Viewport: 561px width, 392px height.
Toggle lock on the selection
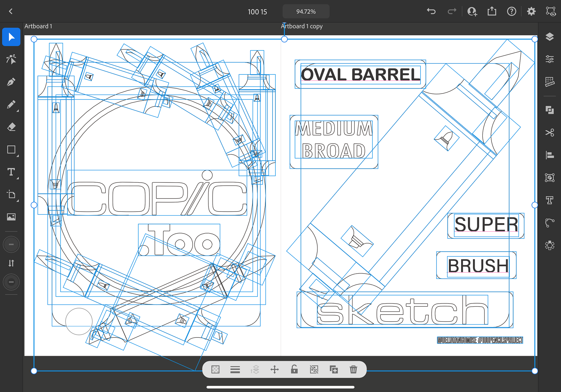click(294, 369)
